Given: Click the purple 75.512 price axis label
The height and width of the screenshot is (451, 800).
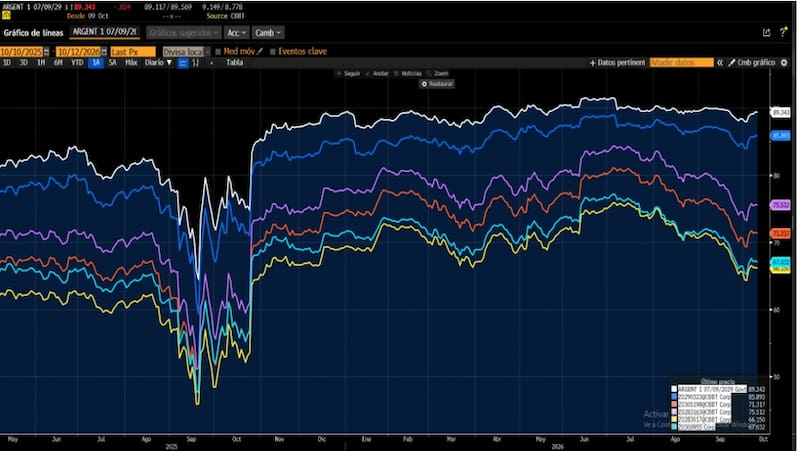Looking at the screenshot, I should (780, 205).
